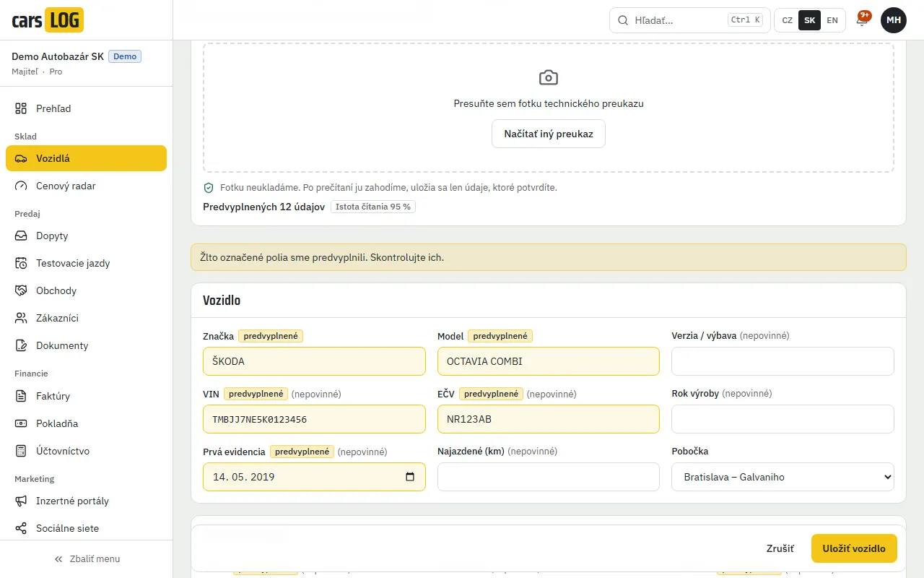
Task: Open the Cenový radar menu item
Action: click(x=86, y=186)
